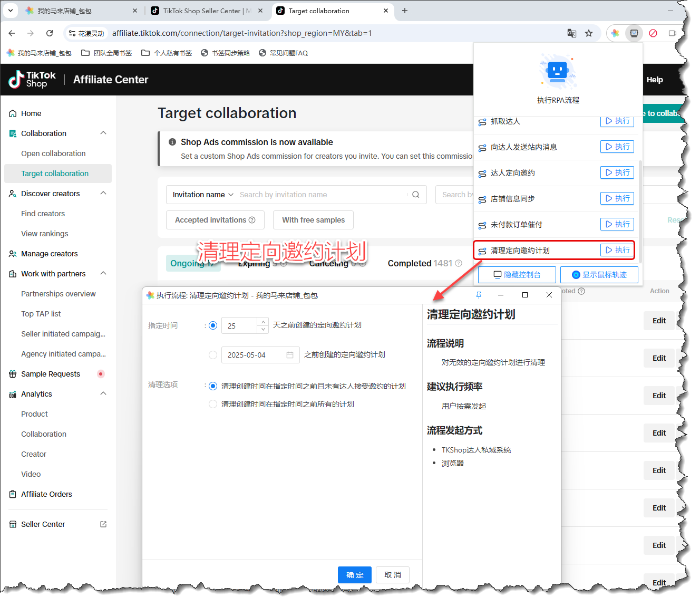Cancel the dialog with 取消
Viewport: 700px width, 606px height.
click(393, 575)
